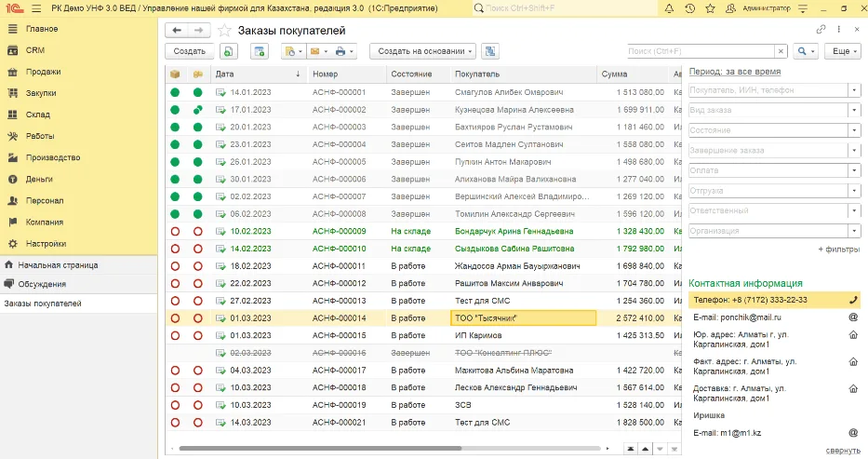
Task: Open the Еще menu
Action: tap(843, 51)
